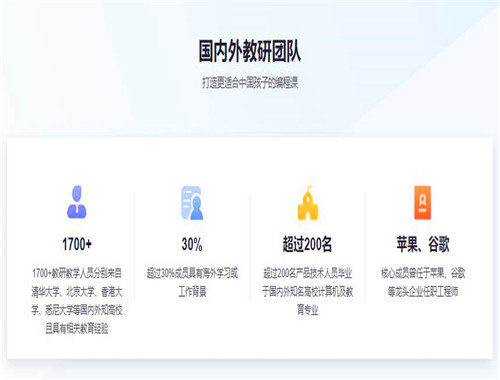Click the 悉尼大学等国内外知名高校 text line
The height and width of the screenshot is (380, 500).
77,310
